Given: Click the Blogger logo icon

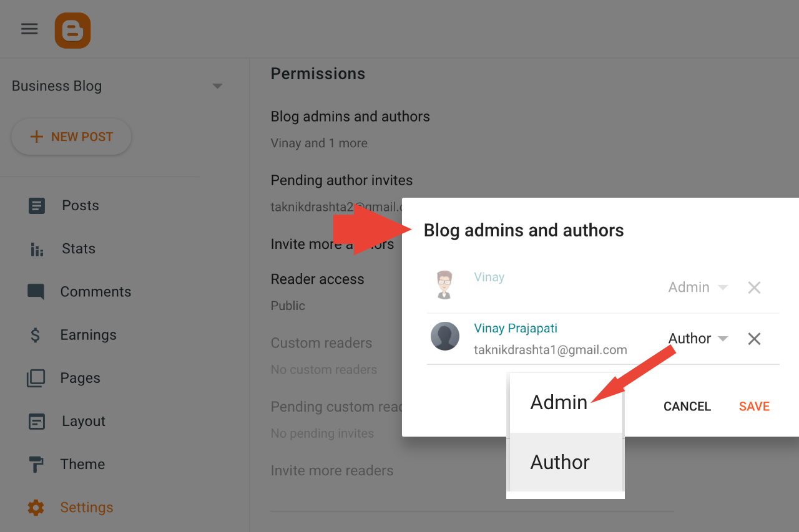Looking at the screenshot, I should [72, 31].
